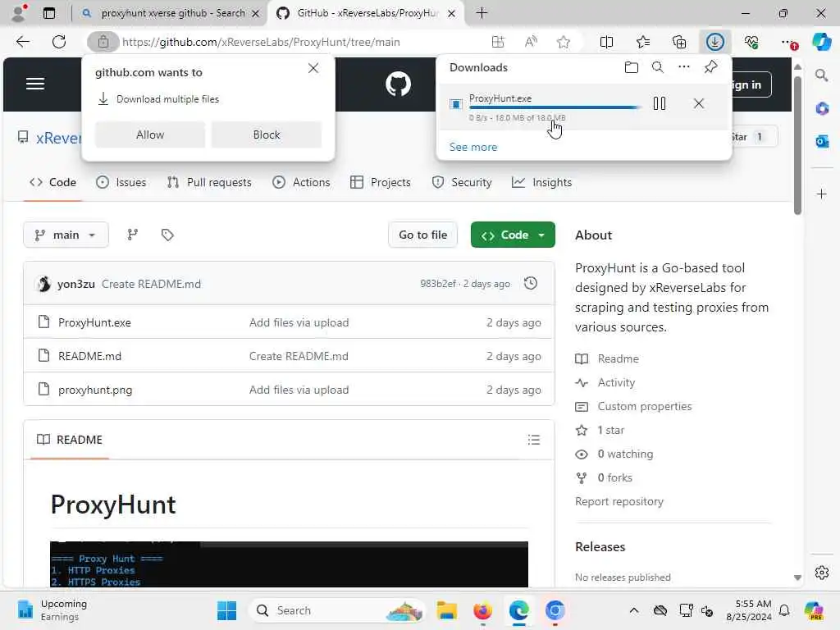Click Activity link in About

click(x=616, y=382)
